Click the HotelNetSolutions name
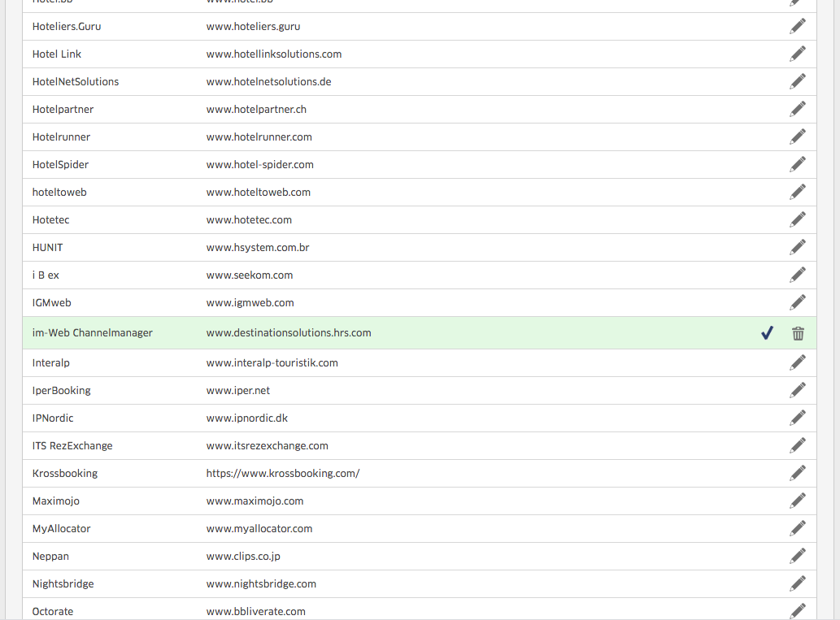The image size is (840, 620). pos(76,82)
